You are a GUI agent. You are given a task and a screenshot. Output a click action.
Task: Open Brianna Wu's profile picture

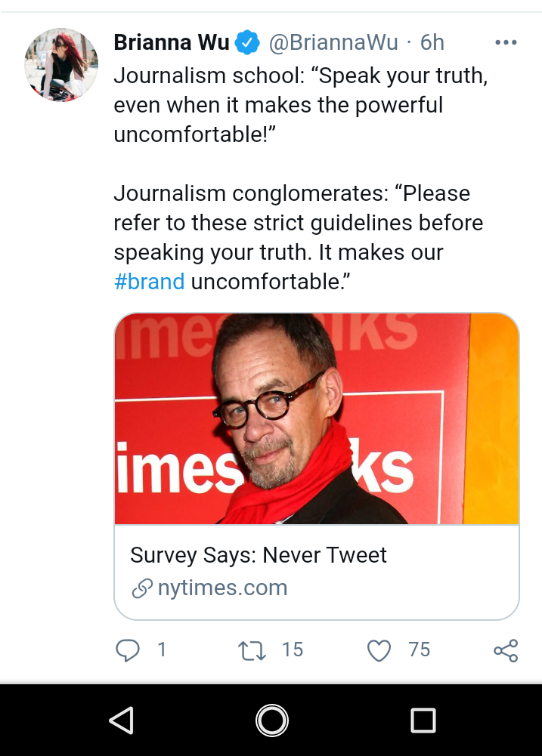[x=61, y=65]
